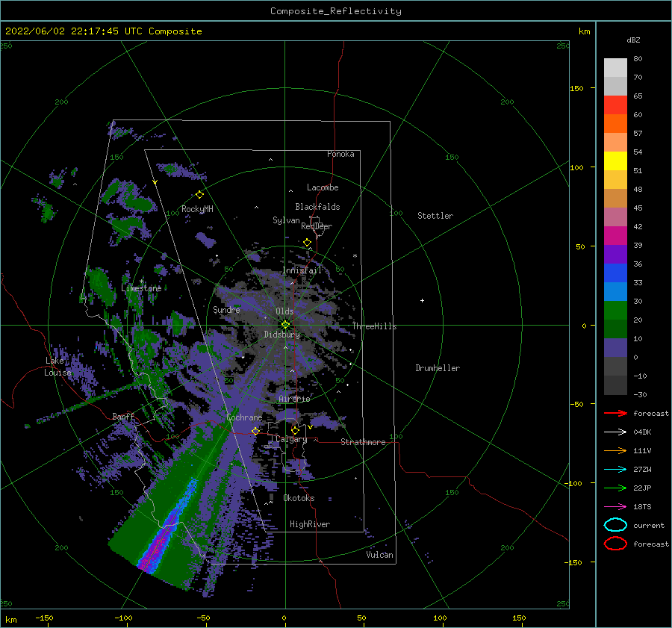Screen dimensions: 672x628
Task: Click the Okotoks label
Action: pyautogui.click(x=299, y=498)
